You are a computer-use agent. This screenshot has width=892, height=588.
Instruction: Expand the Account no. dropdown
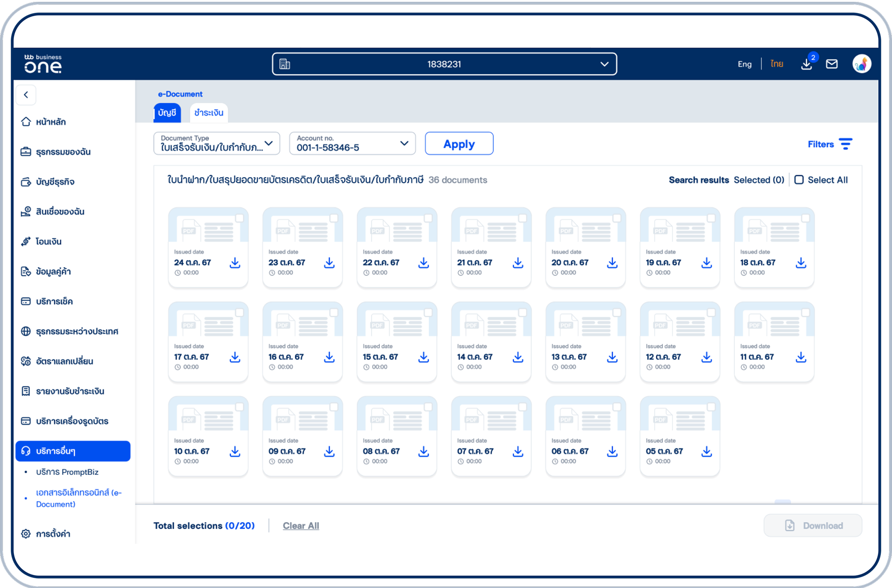click(x=352, y=144)
